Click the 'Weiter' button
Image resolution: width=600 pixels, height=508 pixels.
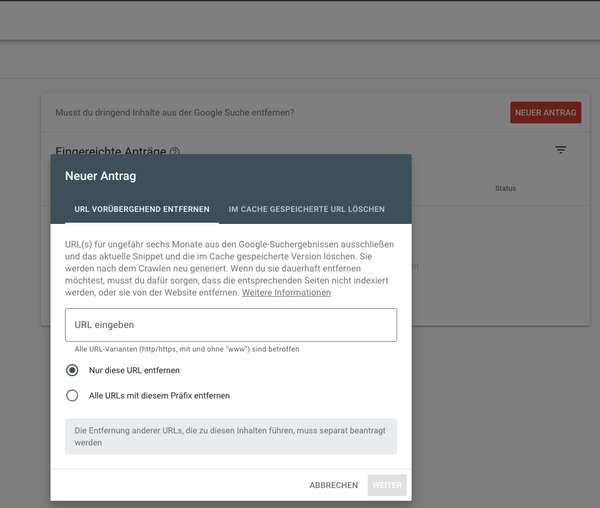[x=387, y=485]
